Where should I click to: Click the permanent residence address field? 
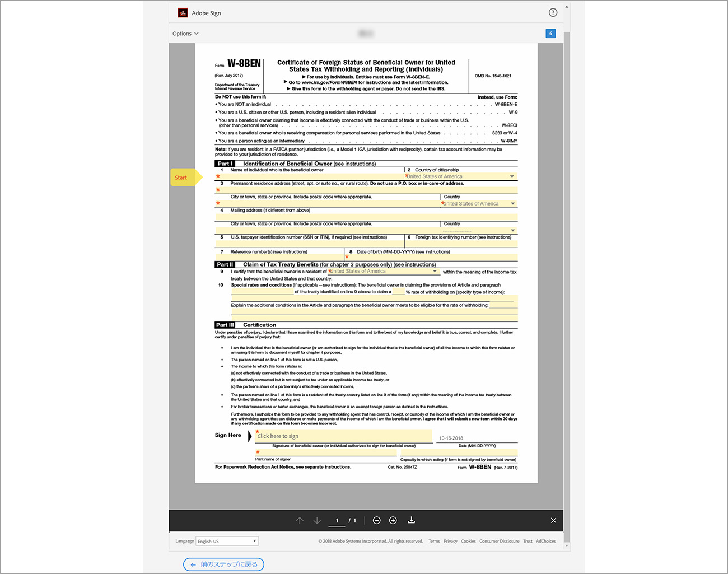(x=366, y=190)
